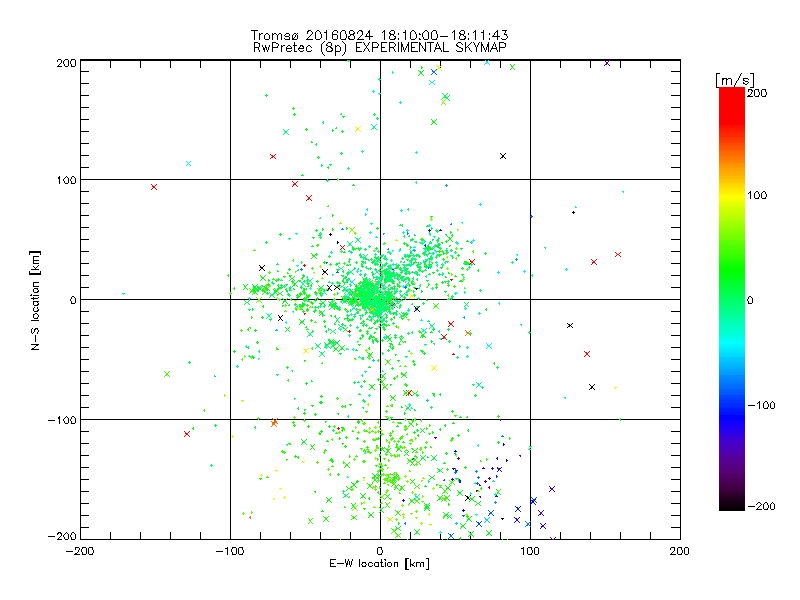Click the N-S axis "-100" tick label
The image size is (800, 600).
[x=62, y=420]
